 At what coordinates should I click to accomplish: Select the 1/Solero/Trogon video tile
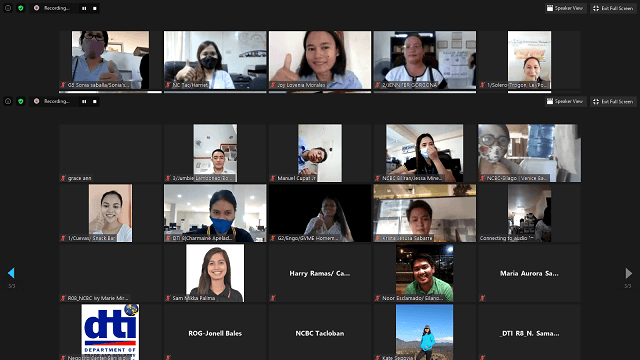pyautogui.click(x=529, y=60)
